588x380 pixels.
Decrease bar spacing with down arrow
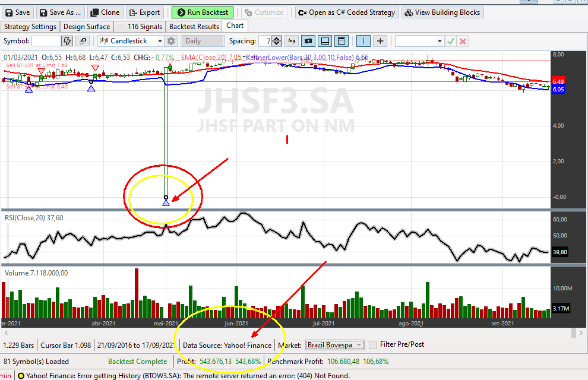[277, 43]
